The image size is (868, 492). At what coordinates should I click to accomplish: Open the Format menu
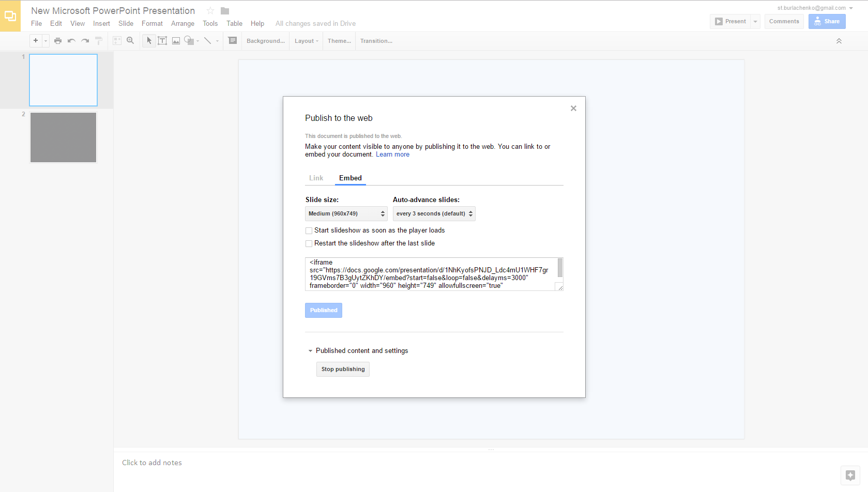pyautogui.click(x=152, y=23)
